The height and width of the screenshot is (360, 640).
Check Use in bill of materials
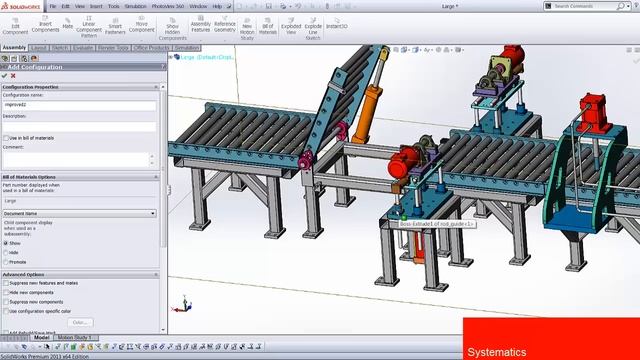pos(6,138)
